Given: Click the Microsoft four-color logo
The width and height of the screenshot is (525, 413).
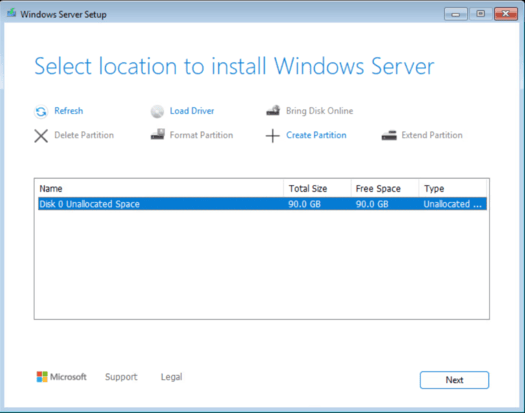Looking at the screenshot, I should coord(42,377).
